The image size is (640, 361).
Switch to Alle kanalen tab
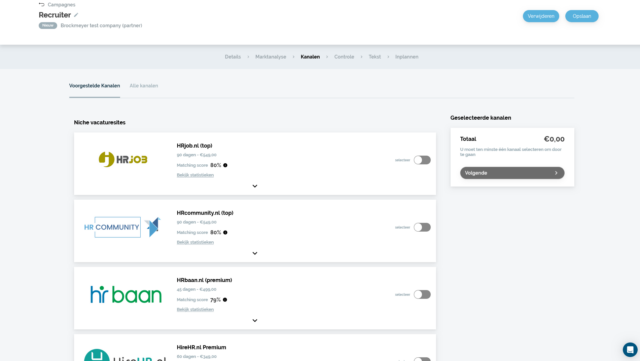(x=144, y=86)
